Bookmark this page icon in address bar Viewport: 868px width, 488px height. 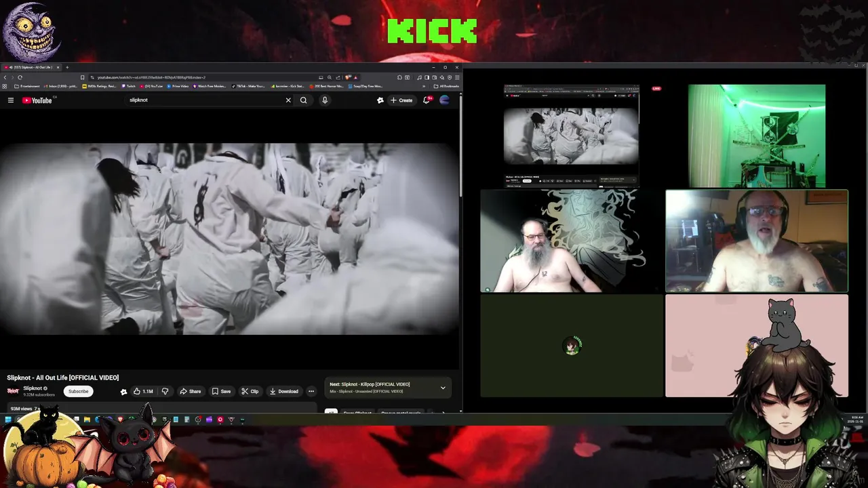pyautogui.click(x=82, y=77)
